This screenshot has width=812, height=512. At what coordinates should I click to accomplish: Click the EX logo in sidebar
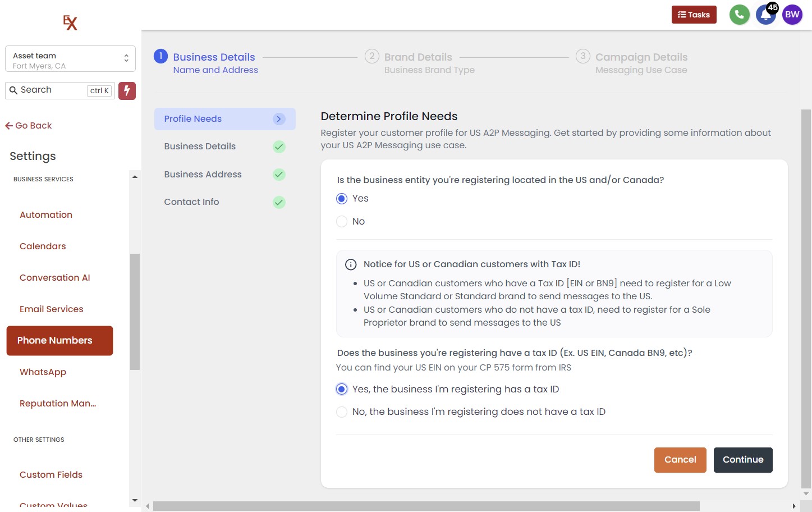70,22
